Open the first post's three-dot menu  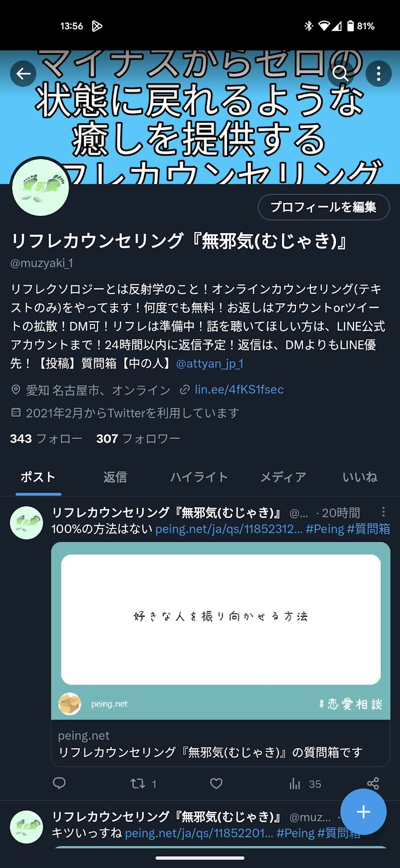click(383, 512)
